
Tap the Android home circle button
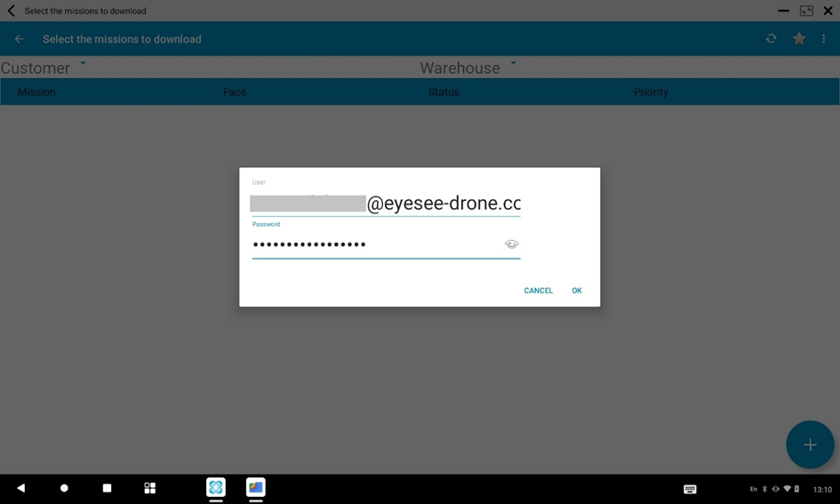coord(64,488)
